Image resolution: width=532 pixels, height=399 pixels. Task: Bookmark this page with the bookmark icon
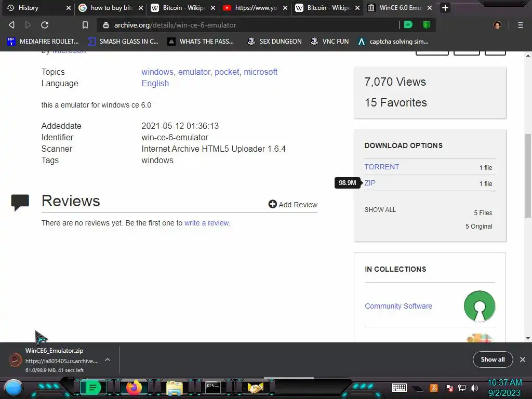(85, 25)
